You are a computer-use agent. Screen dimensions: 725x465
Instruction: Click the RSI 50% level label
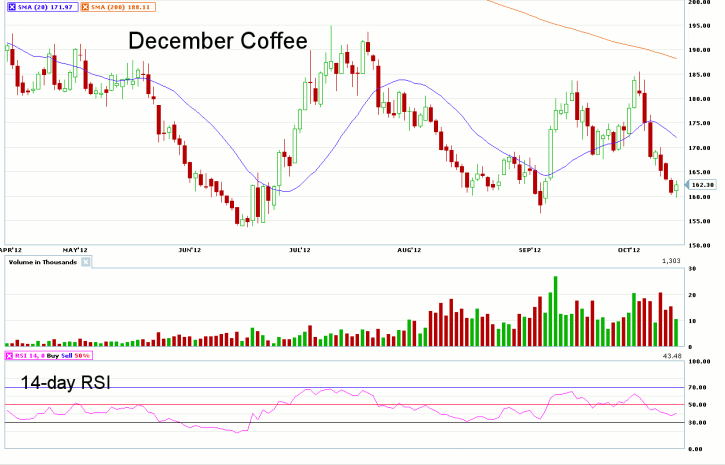point(84,355)
